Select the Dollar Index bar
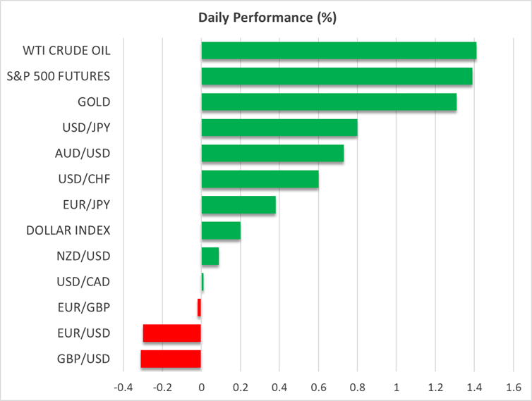This screenshot has height=401, width=532. [221, 230]
